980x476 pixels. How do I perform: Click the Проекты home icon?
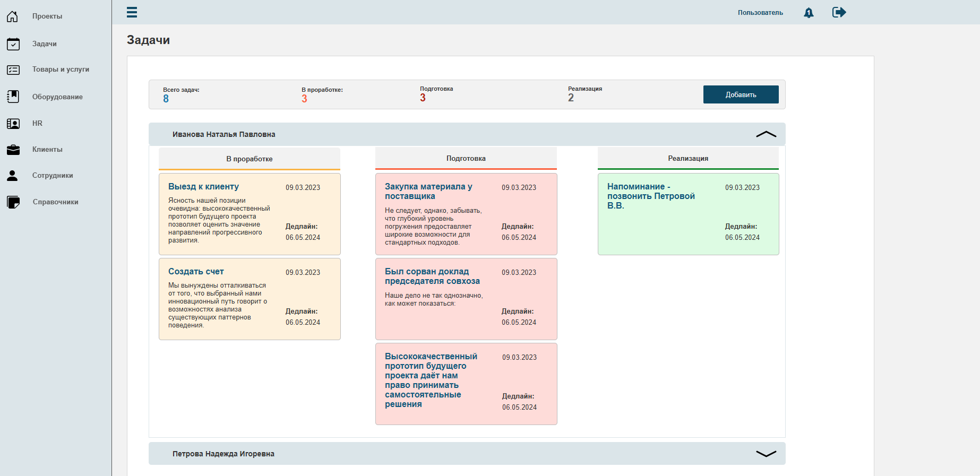click(13, 16)
